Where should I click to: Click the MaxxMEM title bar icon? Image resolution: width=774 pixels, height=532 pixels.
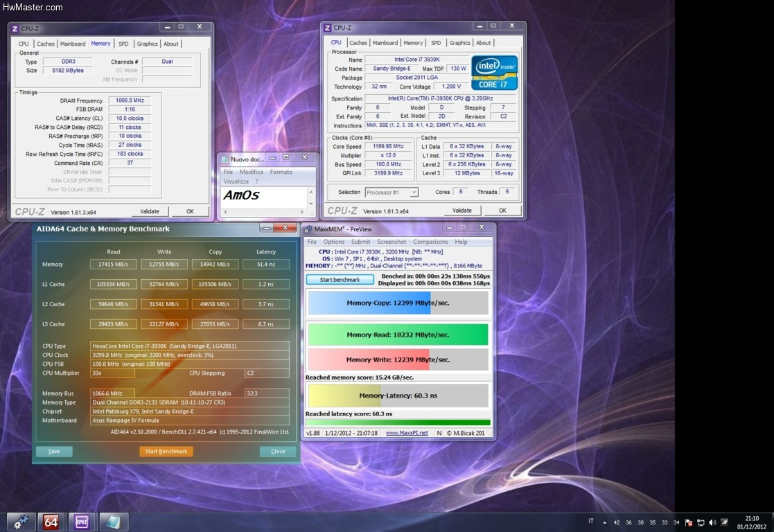tap(308, 229)
